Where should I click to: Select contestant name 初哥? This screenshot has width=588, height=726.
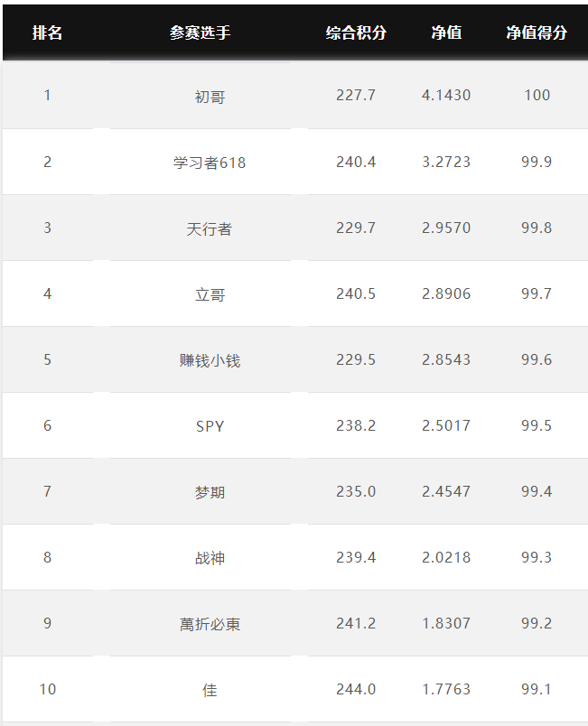[x=210, y=97]
